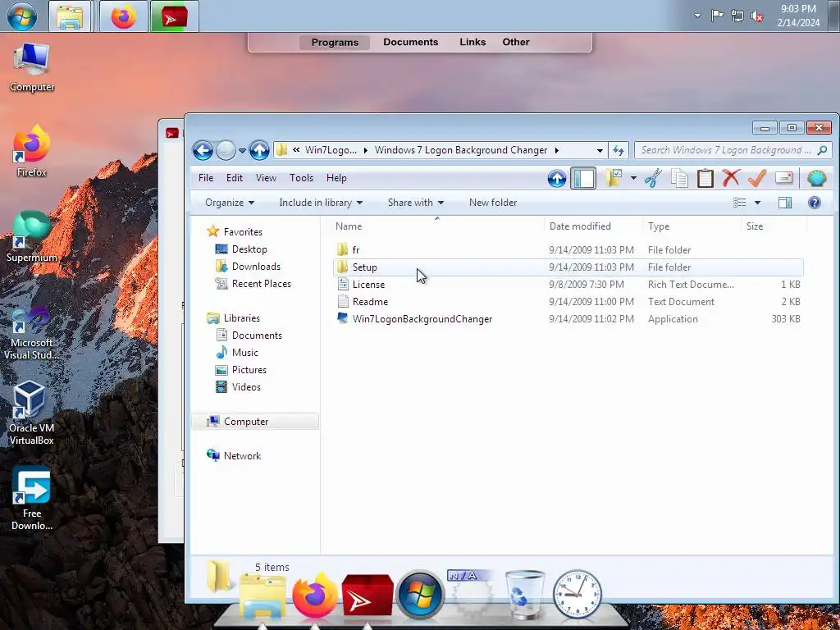
Task: Expand breadcrumb arrow after Win7Logo...
Action: click(365, 151)
